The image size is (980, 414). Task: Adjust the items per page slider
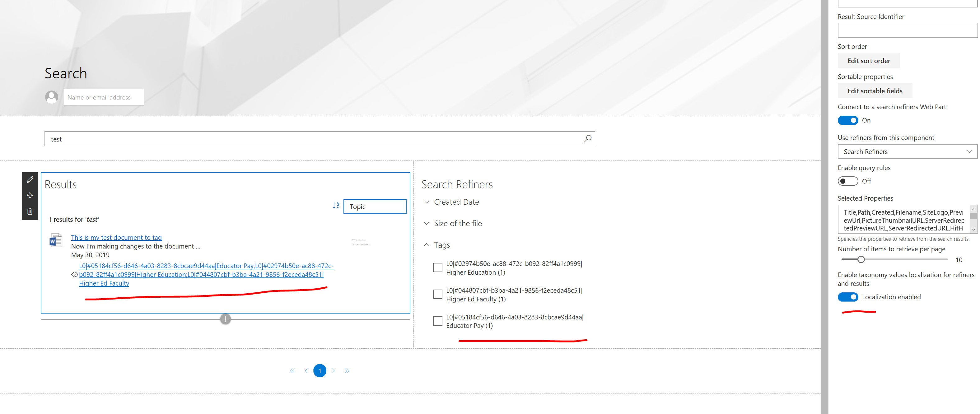pyautogui.click(x=861, y=259)
